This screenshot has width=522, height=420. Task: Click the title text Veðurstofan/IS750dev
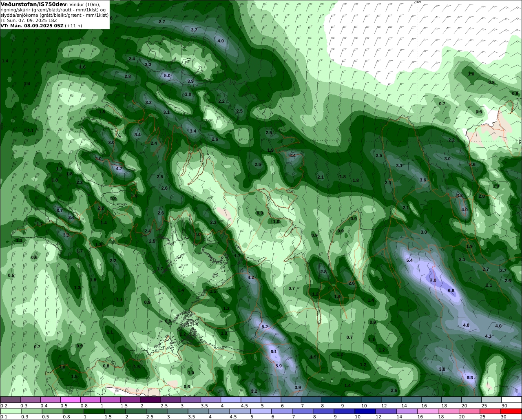(x=34, y=4)
